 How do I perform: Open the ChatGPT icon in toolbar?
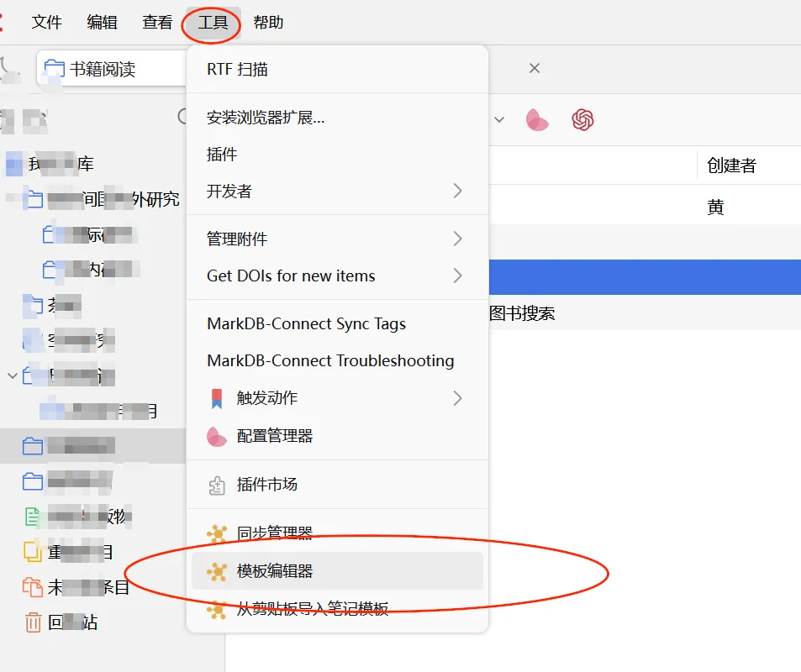click(x=582, y=120)
